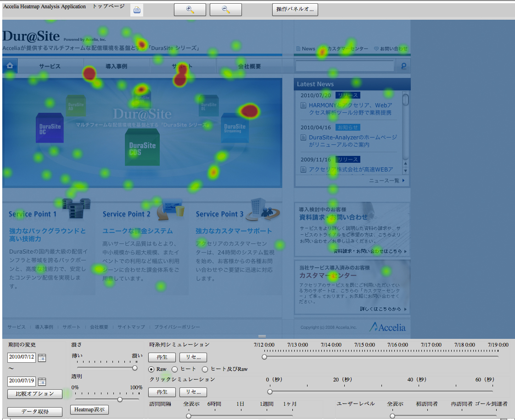Open the ニュース一覧 link
This screenshot has width=515, height=420.
pyautogui.click(x=386, y=181)
